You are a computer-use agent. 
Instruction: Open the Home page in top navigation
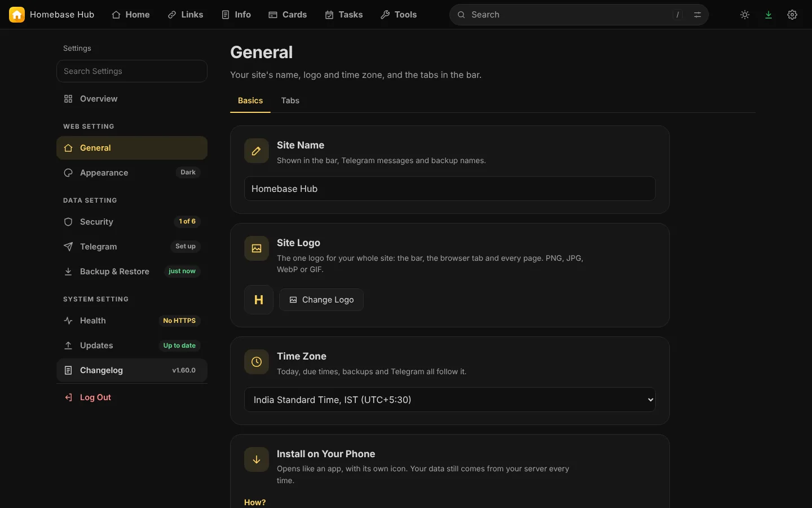point(131,15)
